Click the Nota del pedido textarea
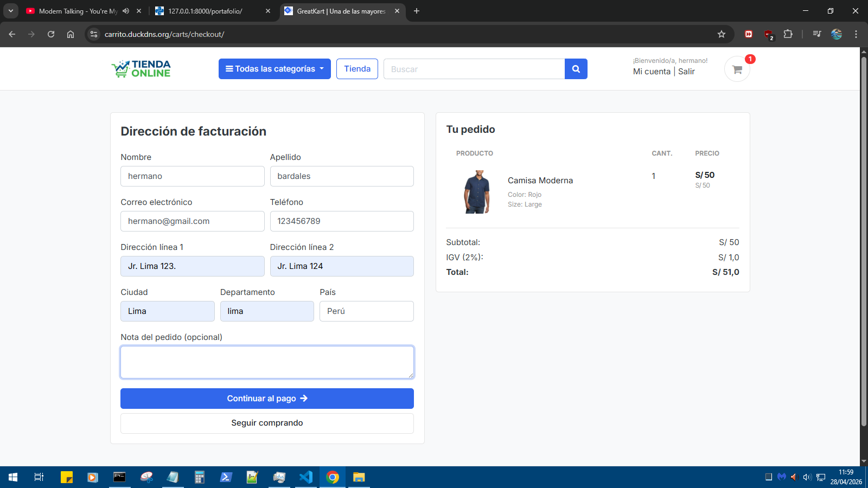Viewport: 868px width, 488px height. (267, 362)
